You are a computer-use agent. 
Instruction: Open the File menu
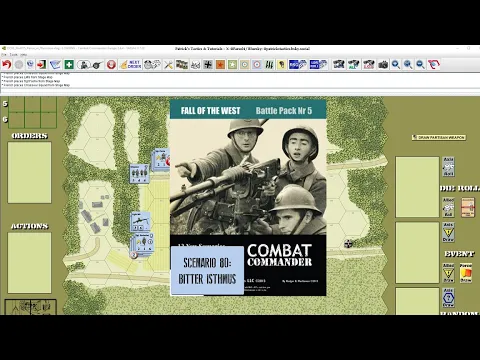(x=4, y=54)
